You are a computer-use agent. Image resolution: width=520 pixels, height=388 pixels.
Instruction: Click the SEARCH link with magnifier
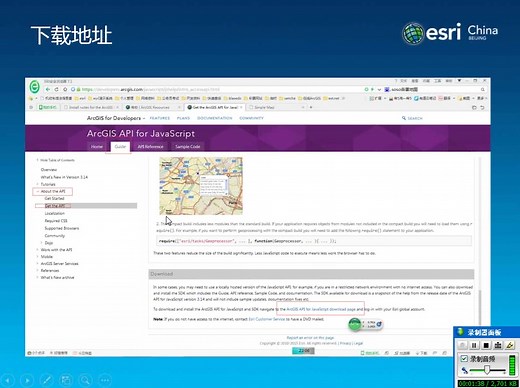pyautogui.click(x=412, y=118)
